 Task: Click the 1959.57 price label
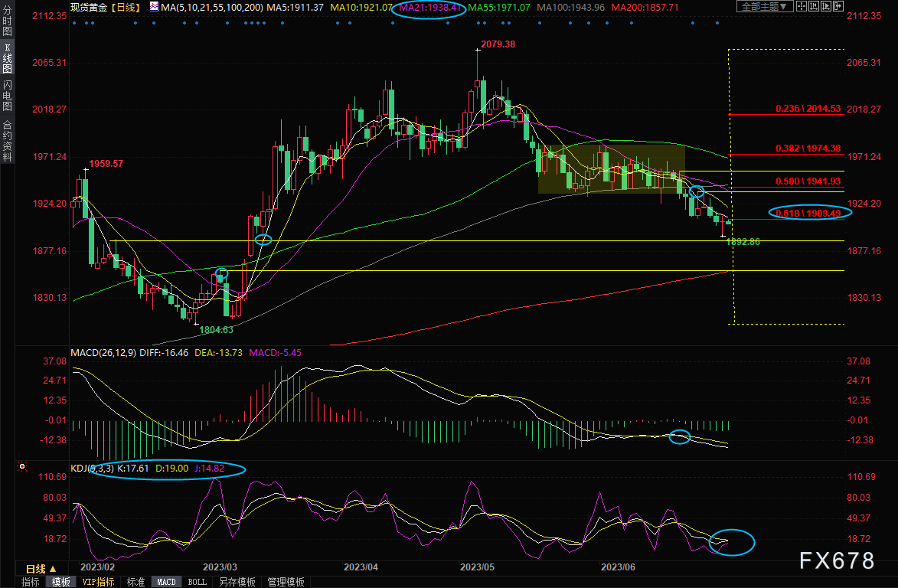coord(106,164)
